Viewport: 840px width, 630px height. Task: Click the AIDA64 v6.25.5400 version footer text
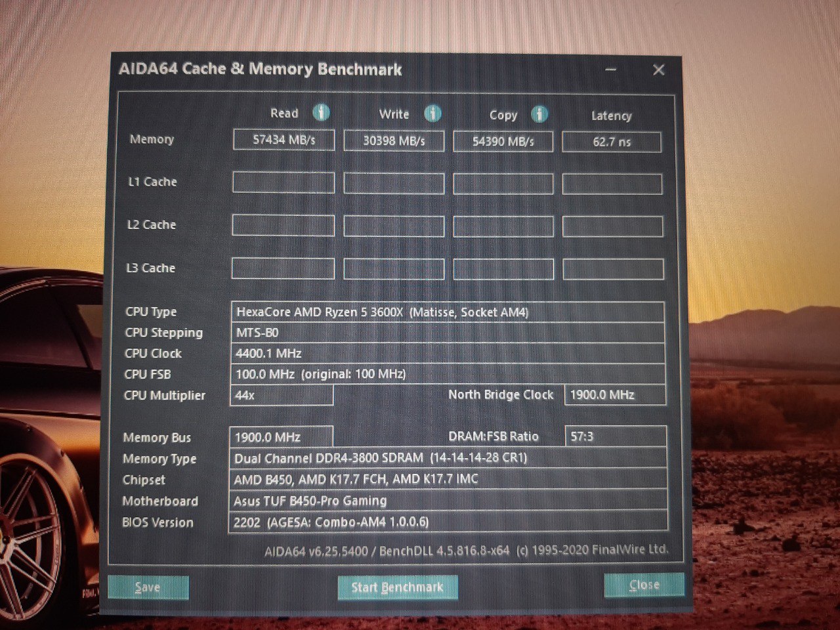[466, 551]
